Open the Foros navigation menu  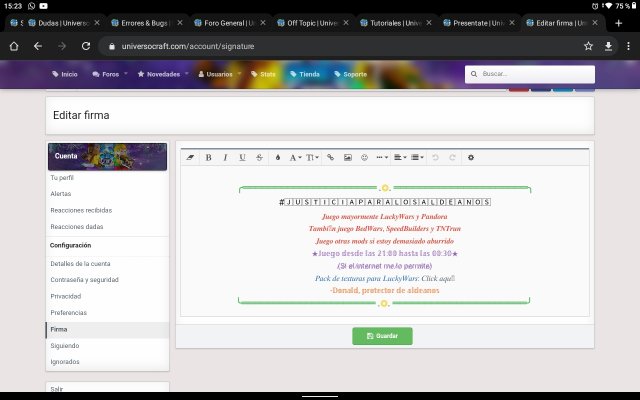click(x=107, y=74)
